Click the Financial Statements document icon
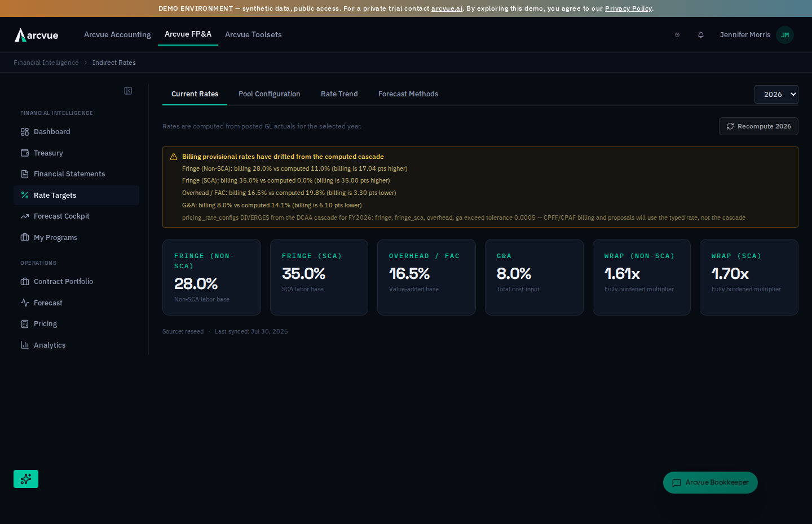Screen dimensions: 812x524 coord(25,174)
